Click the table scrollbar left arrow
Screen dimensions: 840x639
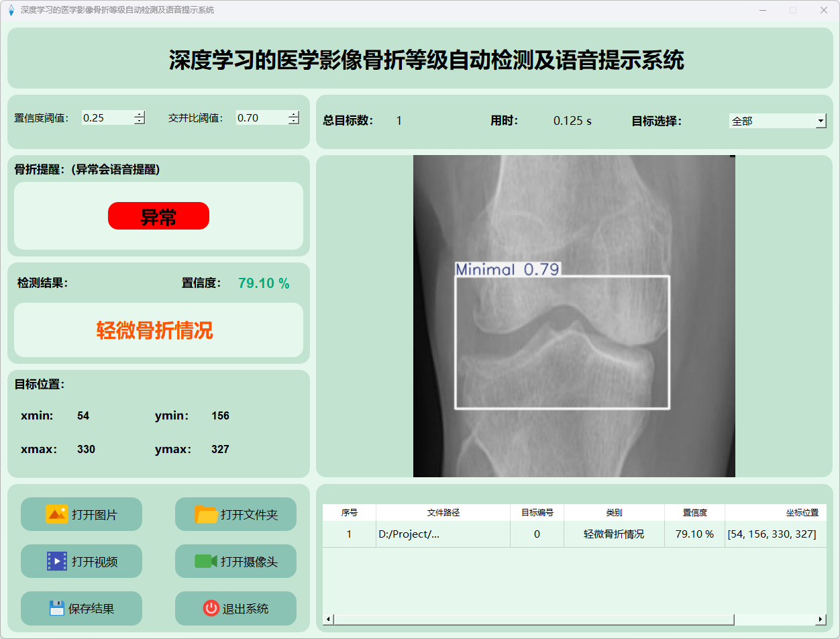pyautogui.click(x=328, y=619)
